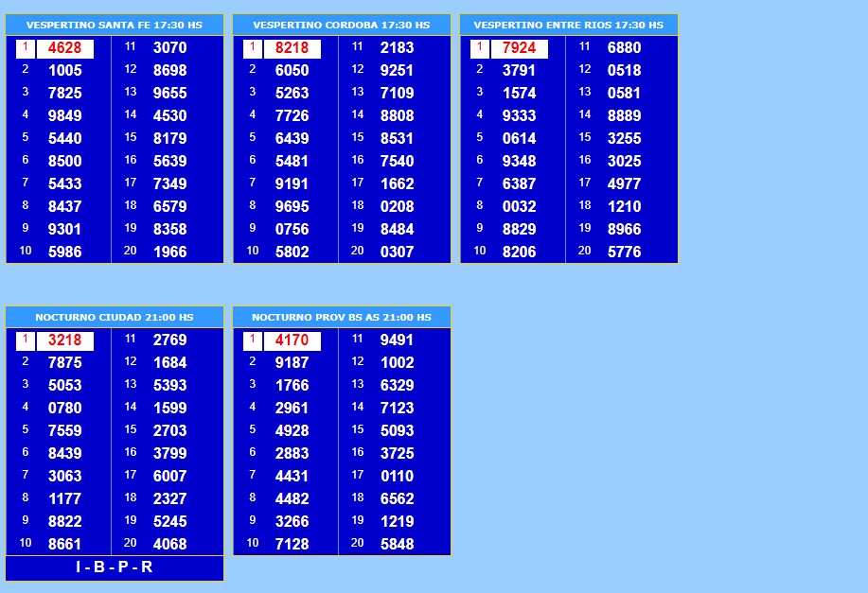Select number 0307 in the Cordoba table
The image size is (868, 593).
pos(397,253)
